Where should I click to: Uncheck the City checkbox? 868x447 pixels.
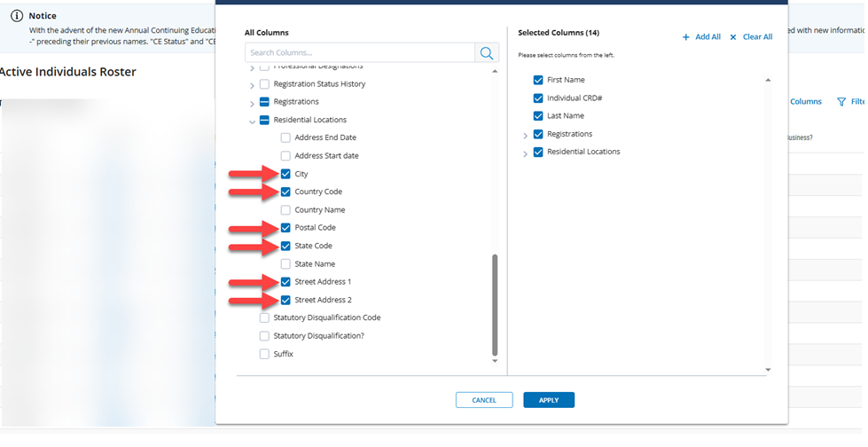pyautogui.click(x=285, y=174)
